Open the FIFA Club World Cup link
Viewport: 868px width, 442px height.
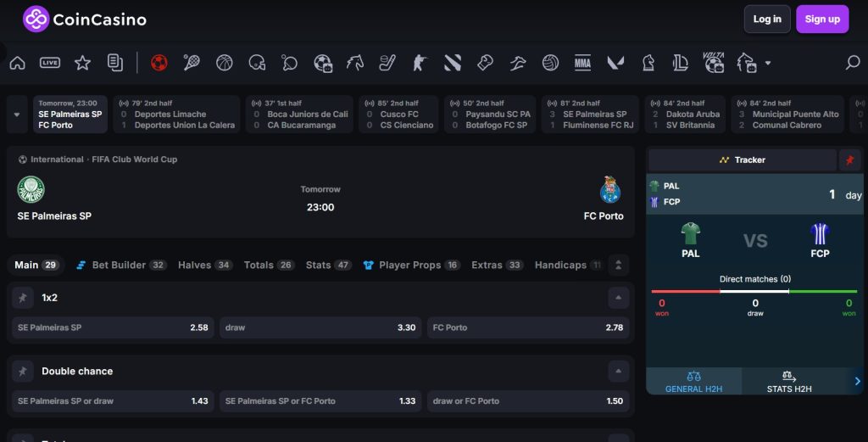[135, 159]
